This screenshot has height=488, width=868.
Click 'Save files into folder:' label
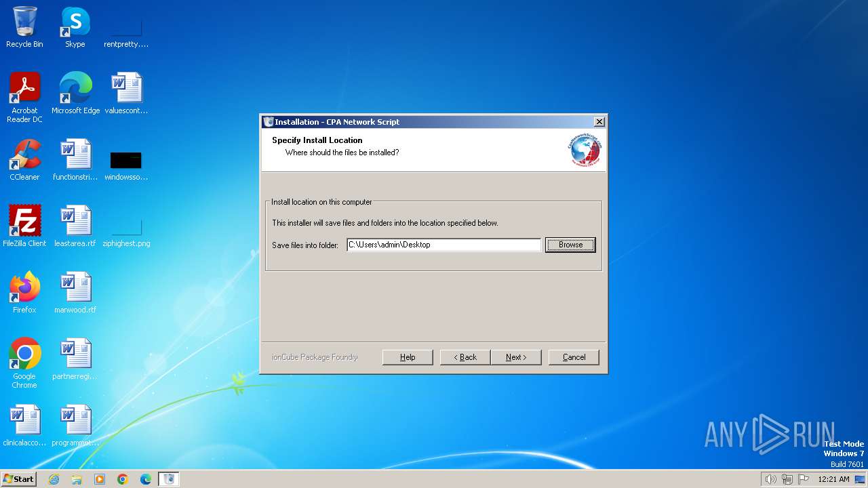305,245
